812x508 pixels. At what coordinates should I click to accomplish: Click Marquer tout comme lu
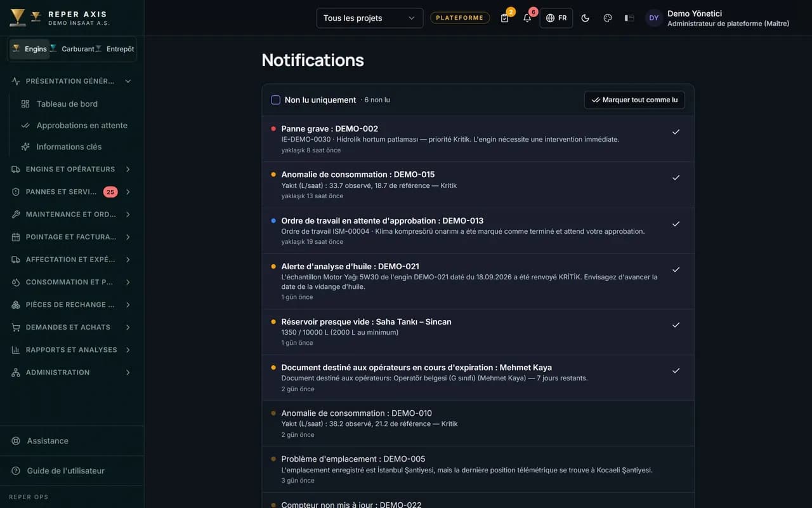coord(634,100)
